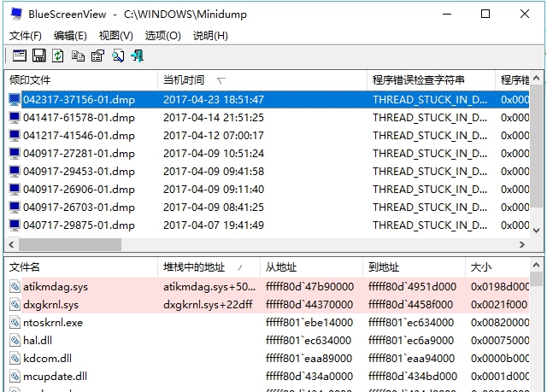Click the Find toolbar icon
This screenshot has height=392, width=547.
pyautogui.click(x=118, y=56)
